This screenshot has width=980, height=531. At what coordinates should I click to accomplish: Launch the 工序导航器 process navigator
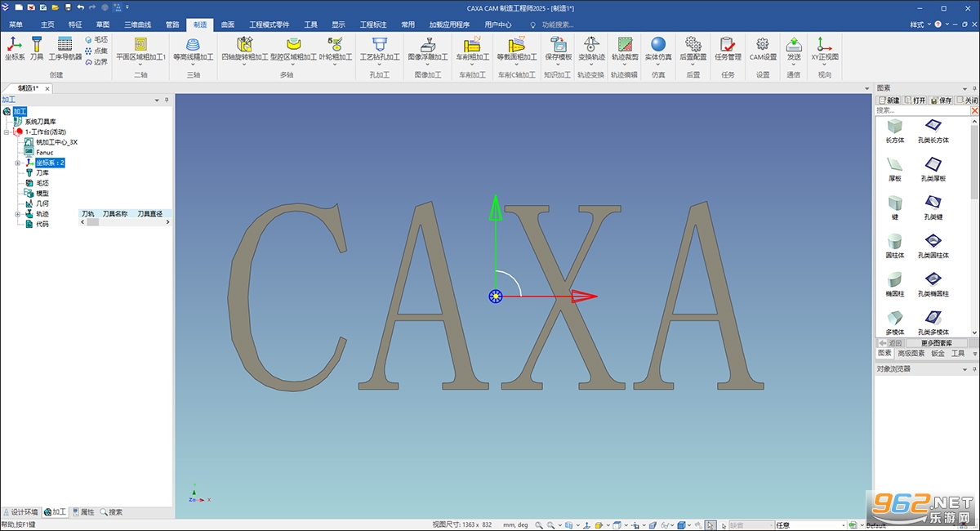tap(65, 48)
